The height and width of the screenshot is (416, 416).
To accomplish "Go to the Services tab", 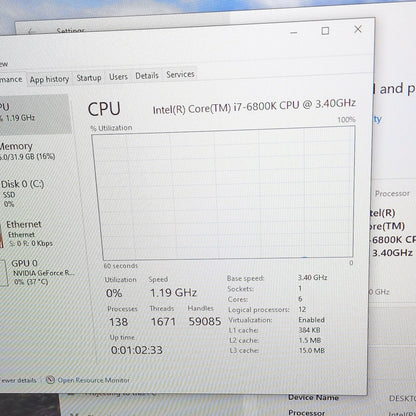I will [x=180, y=74].
